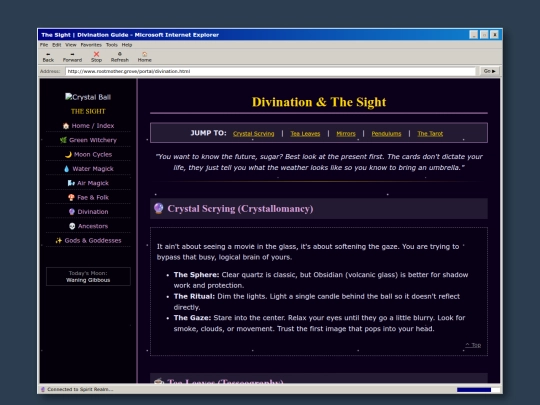Click the skull icon beside Ancestors
This screenshot has height=405, width=540.
pyautogui.click(x=72, y=226)
